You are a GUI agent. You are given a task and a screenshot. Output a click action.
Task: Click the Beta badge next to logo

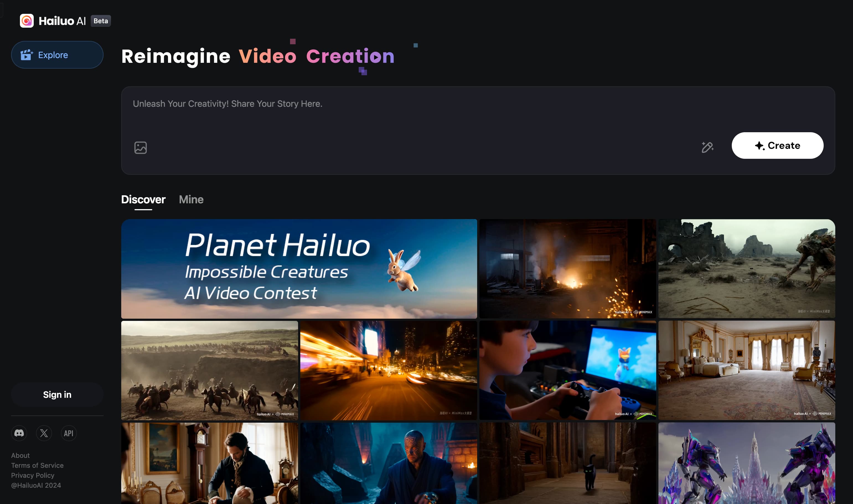[x=100, y=21]
